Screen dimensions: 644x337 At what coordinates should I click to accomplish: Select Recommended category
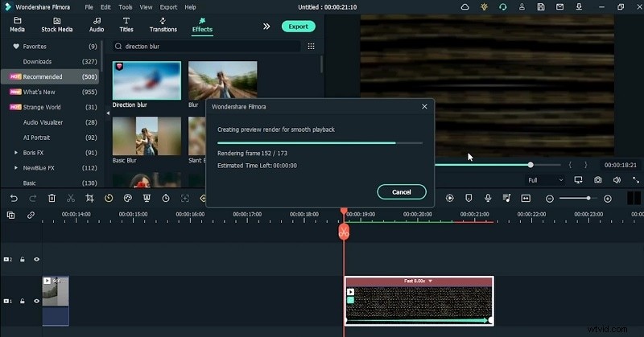click(50, 76)
